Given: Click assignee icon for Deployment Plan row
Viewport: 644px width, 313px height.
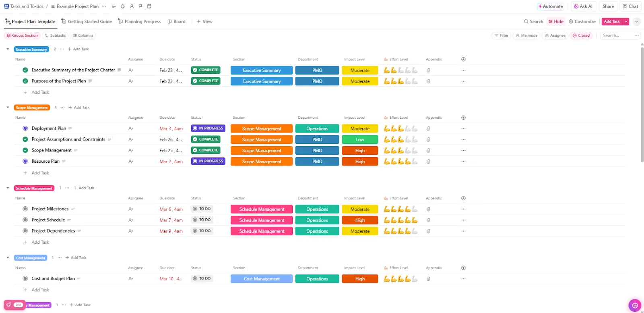Looking at the screenshot, I should pyautogui.click(x=131, y=129).
